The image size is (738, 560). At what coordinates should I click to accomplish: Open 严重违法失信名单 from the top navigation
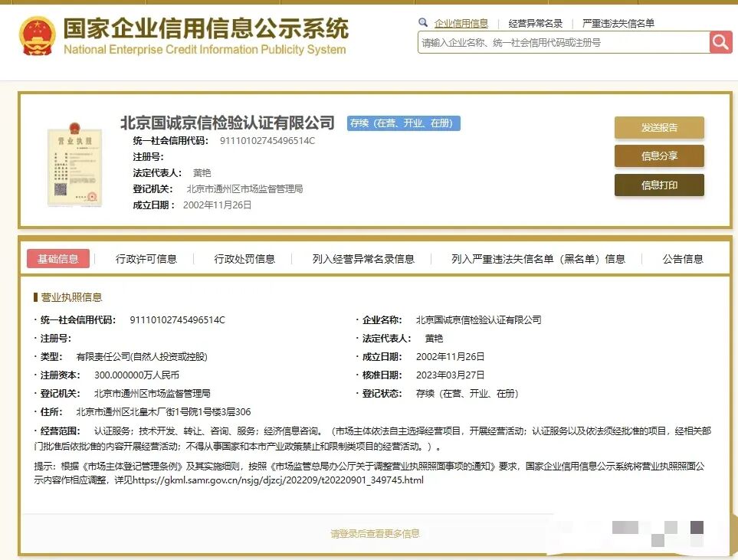click(618, 22)
